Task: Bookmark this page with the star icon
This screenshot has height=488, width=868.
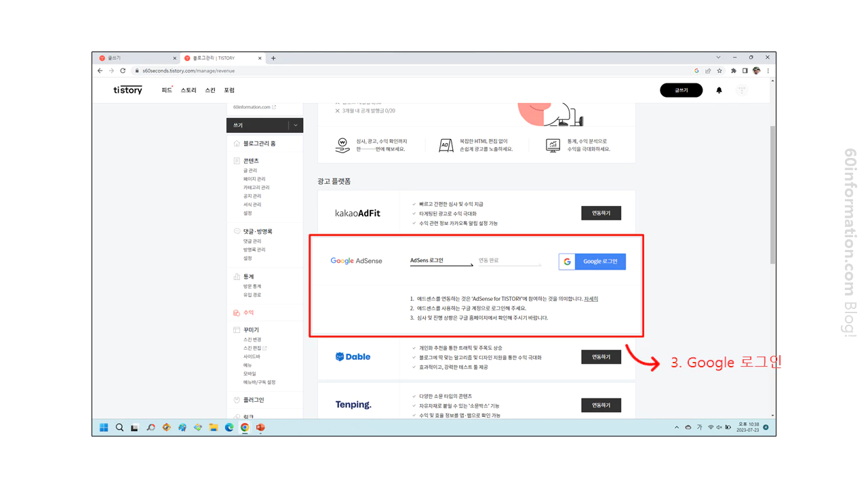Action: [718, 70]
